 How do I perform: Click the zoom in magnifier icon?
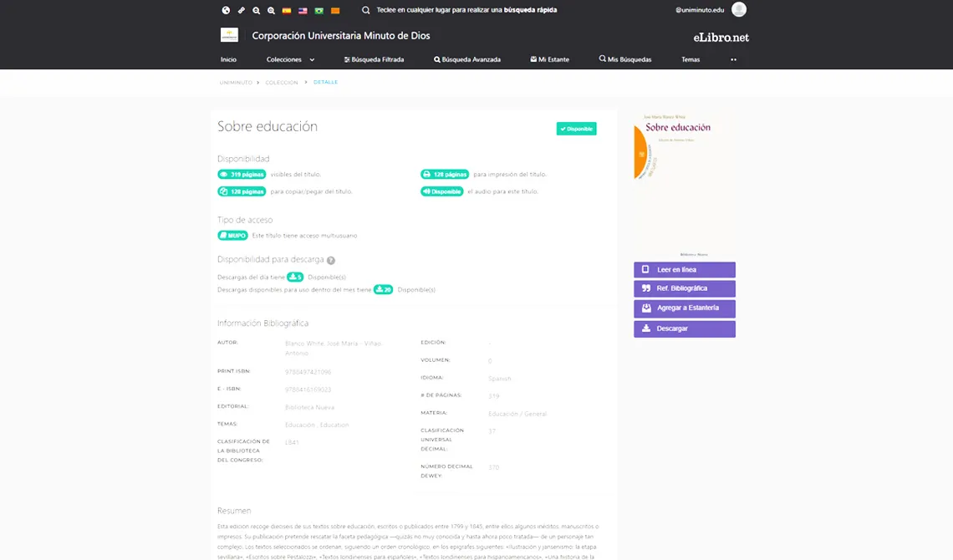point(271,10)
